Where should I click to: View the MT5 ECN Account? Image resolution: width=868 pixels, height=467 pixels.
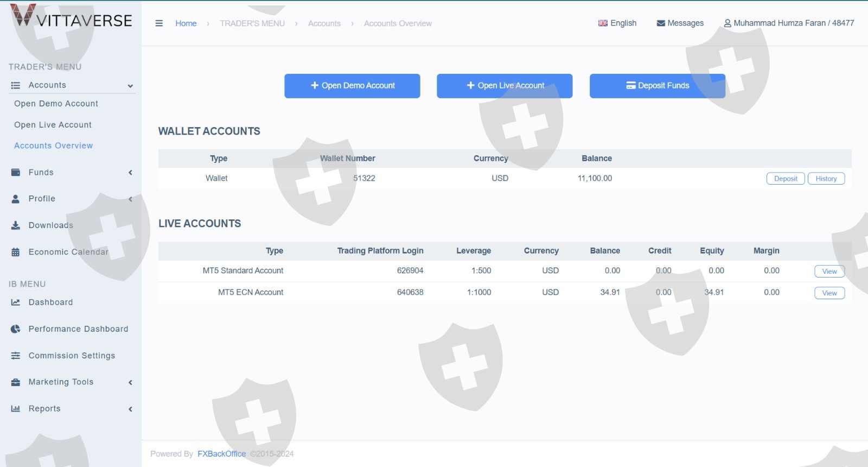click(x=829, y=293)
